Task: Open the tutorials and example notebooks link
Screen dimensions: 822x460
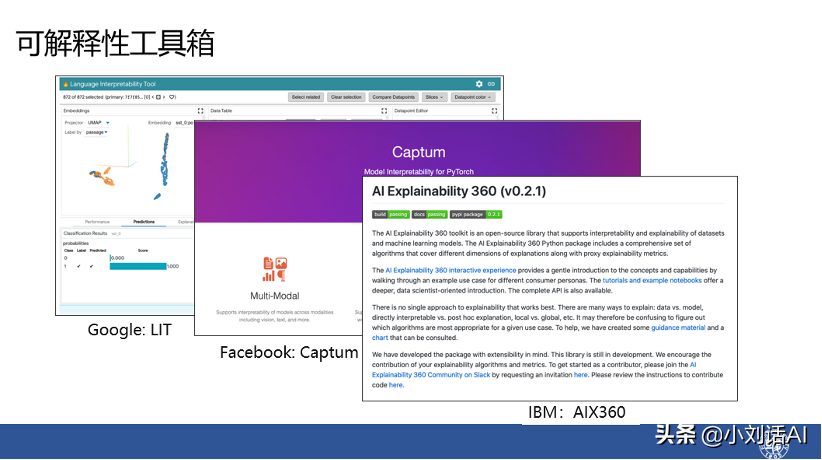Action: coord(652,280)
